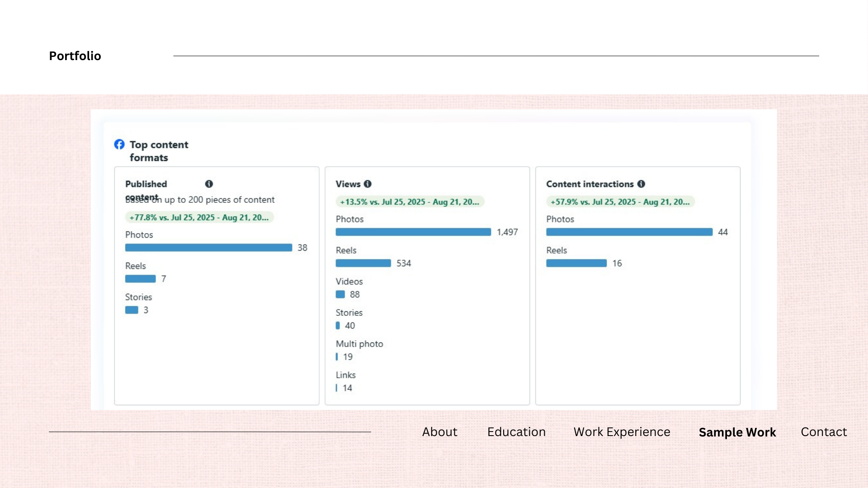The image size is (868, 488).
Task: Open the Contact page
Action: point(824,432)
